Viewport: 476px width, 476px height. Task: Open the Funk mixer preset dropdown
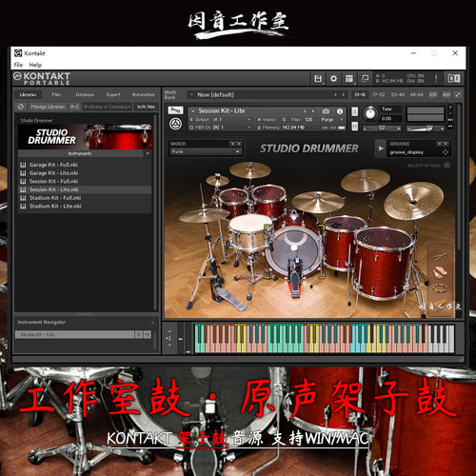coord(206,152)
